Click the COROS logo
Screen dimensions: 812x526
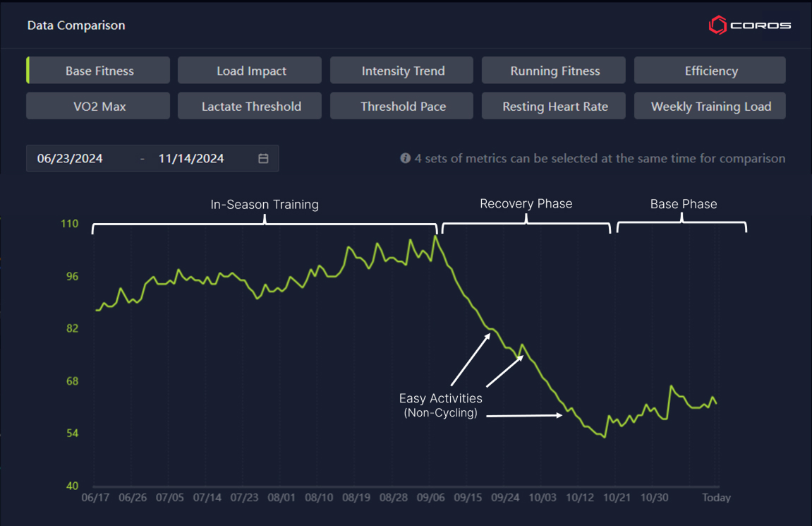[x=749, y=25]
